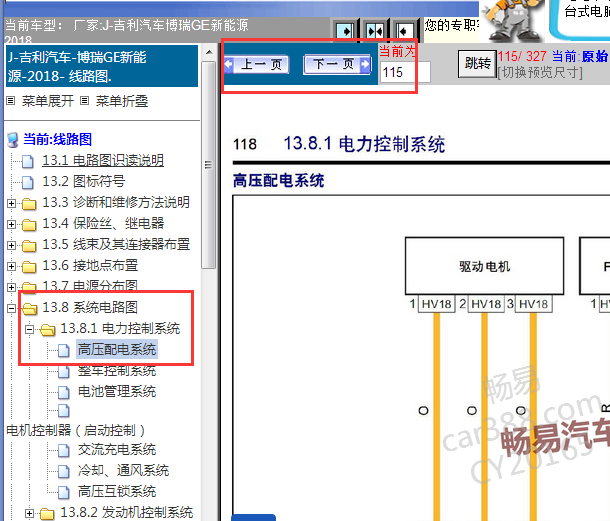This screenshot has width=610, height=521.
Task: Click the computer icon beside 当前:线路图
Action: (13, 140)
